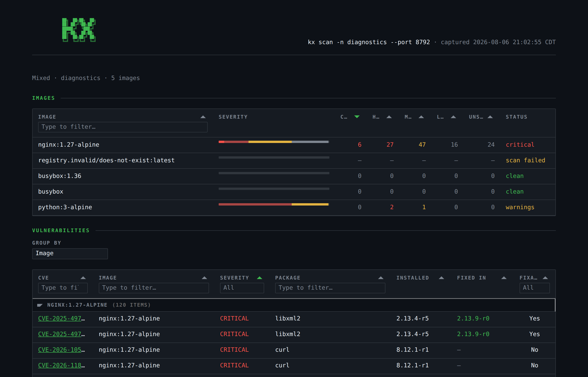Image resolution: width=588 pixels, height=377 pixels.
Task: Click 'Mixed · diagnostics · 5 images' summary
Action: tap(86, 78)
